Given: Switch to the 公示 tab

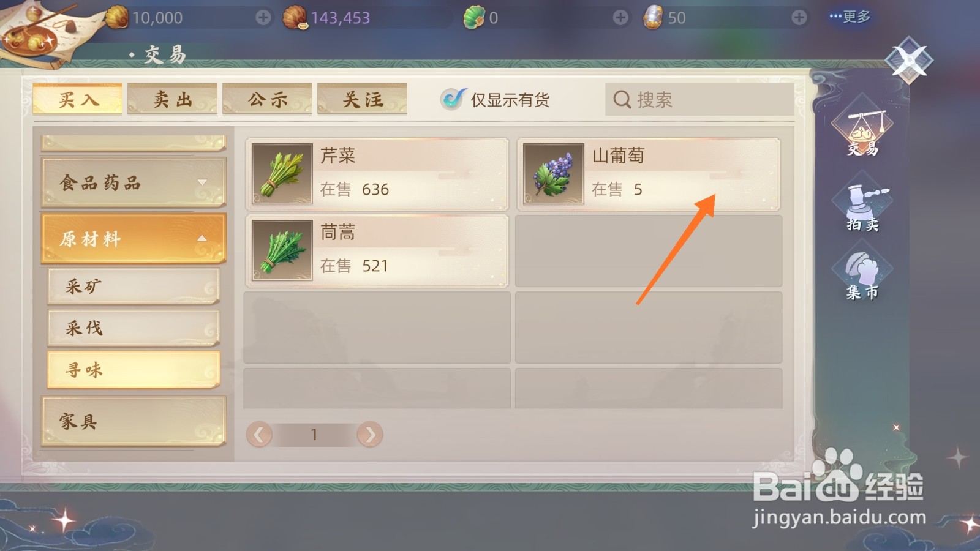Looking at the screenshot, I should click(x=268, y=99).
